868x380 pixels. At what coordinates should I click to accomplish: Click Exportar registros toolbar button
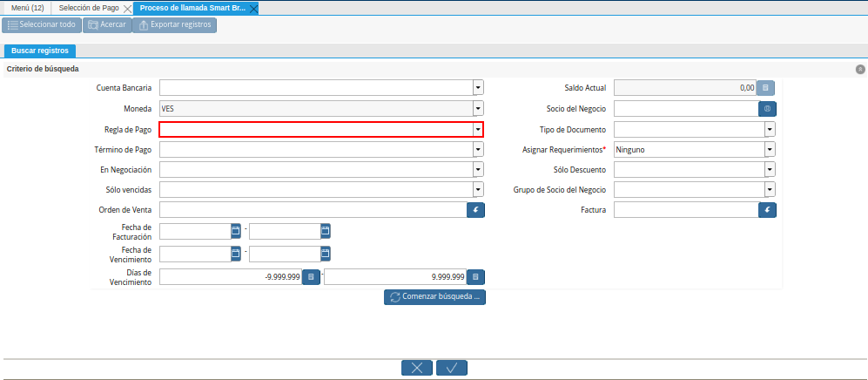(x=174, y=25)
